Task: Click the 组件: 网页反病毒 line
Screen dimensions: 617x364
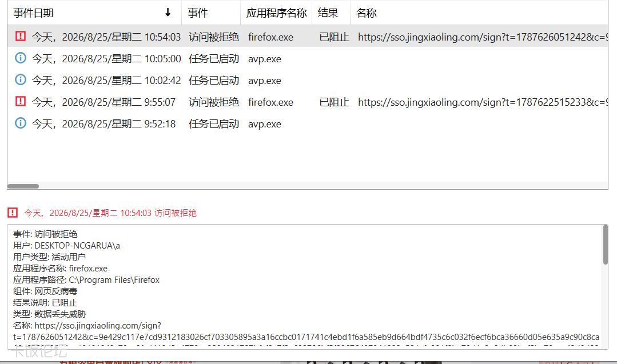Action: (x=45, y=291)
